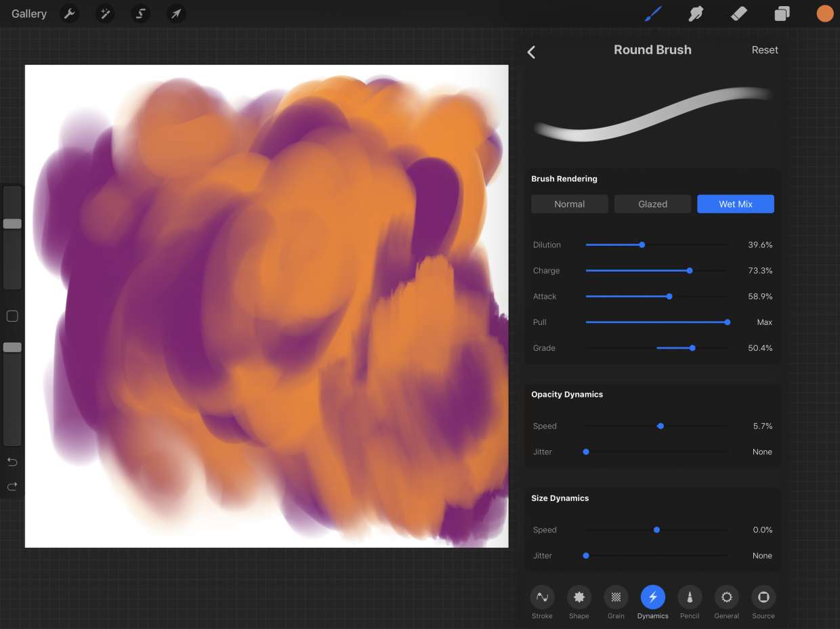The height and width of the screenshot is (629, 840).
Task: Tap the Selection tool icon
Action: (140, 14)
